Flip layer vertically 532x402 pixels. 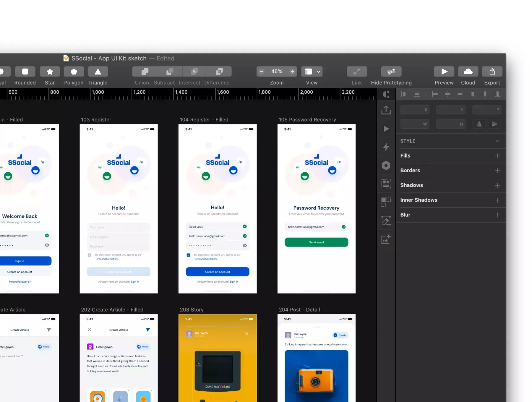coord(495,124)
